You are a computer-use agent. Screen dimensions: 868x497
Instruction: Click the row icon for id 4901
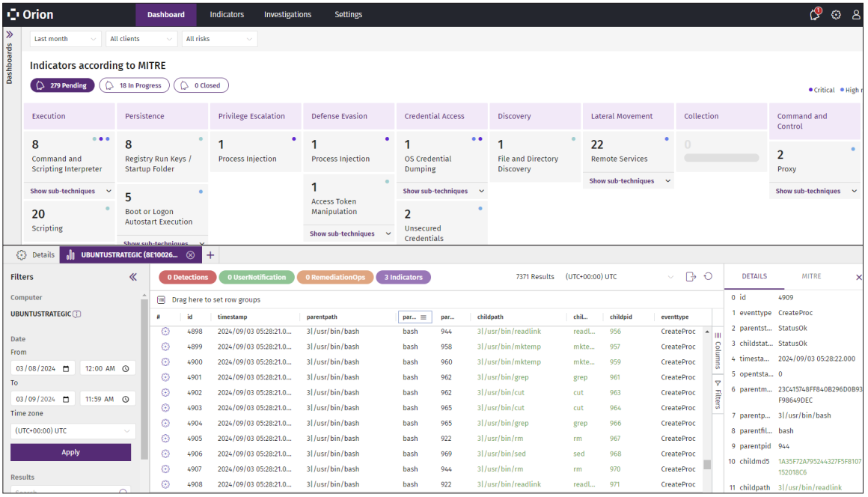[x=165, y=377]
